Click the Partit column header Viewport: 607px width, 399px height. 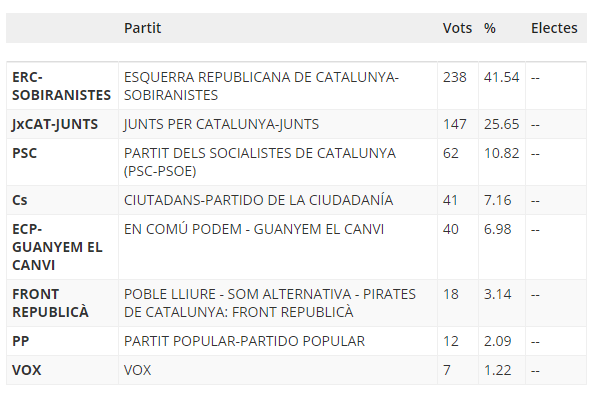(142, 28)
